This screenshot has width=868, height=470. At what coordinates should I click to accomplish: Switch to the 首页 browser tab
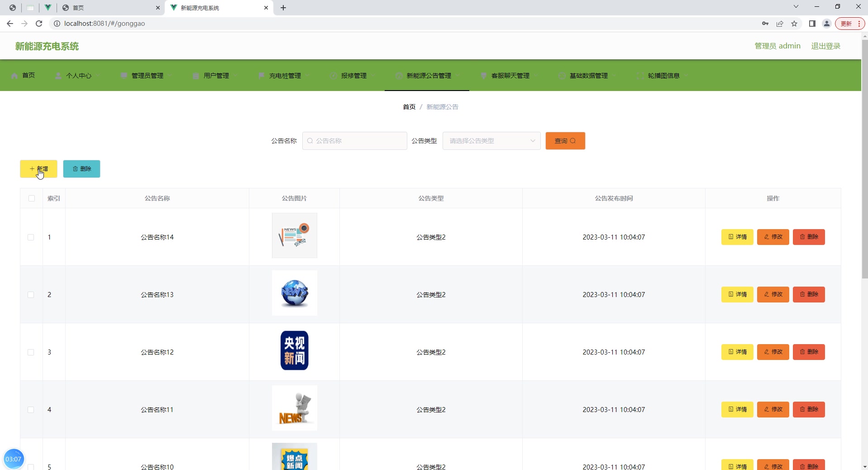click(x=111, y=8)
